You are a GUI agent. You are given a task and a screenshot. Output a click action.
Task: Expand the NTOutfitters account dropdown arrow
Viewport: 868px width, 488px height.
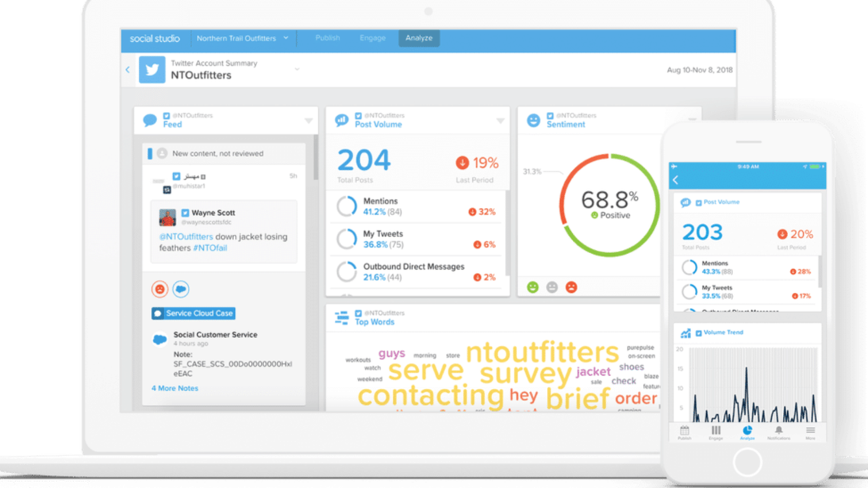[x=297, y=69]
